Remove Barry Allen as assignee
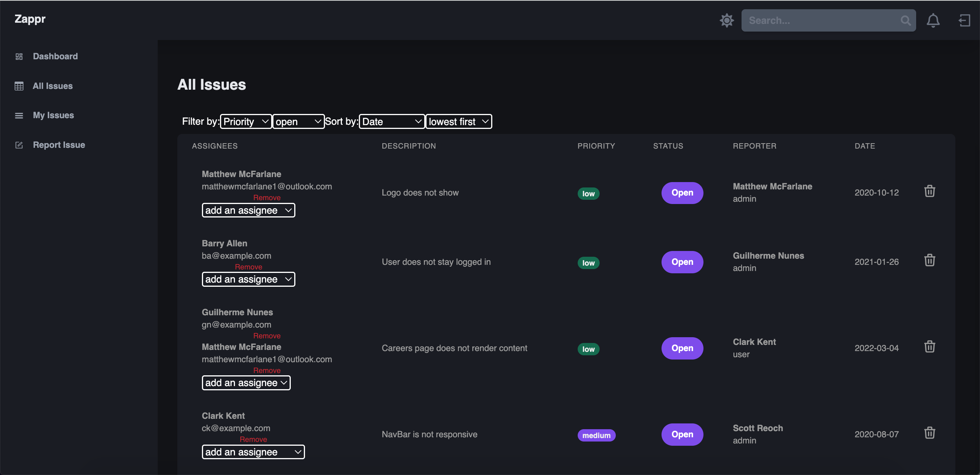The width and height of the screenshot is (980, 475). 248,267
